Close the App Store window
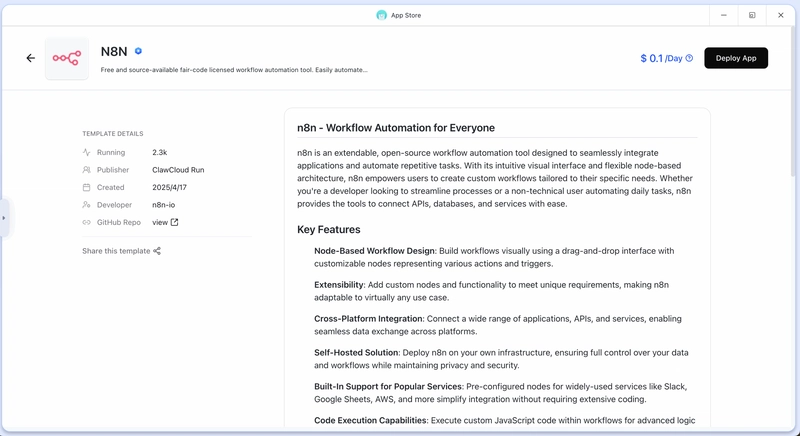The height and width of the screenshot is (436, 800). pyautogui.click(x=781, y=15)
